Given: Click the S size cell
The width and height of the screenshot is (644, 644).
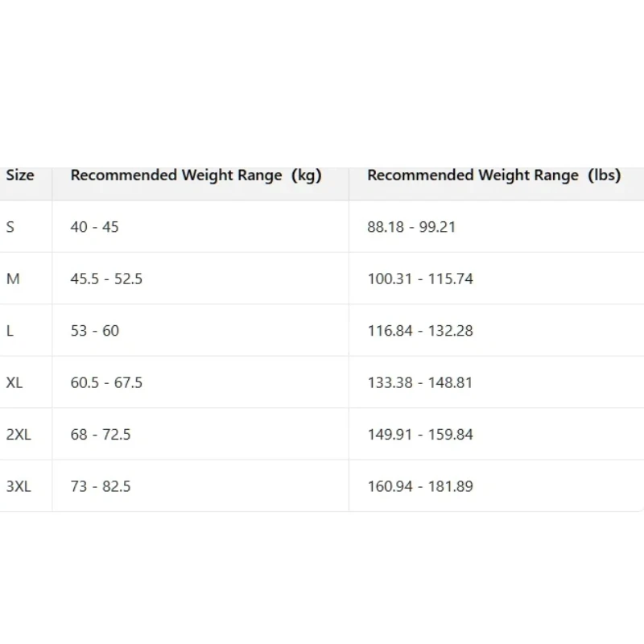Looking at the screenshot, I should click(x=10, y=227).
